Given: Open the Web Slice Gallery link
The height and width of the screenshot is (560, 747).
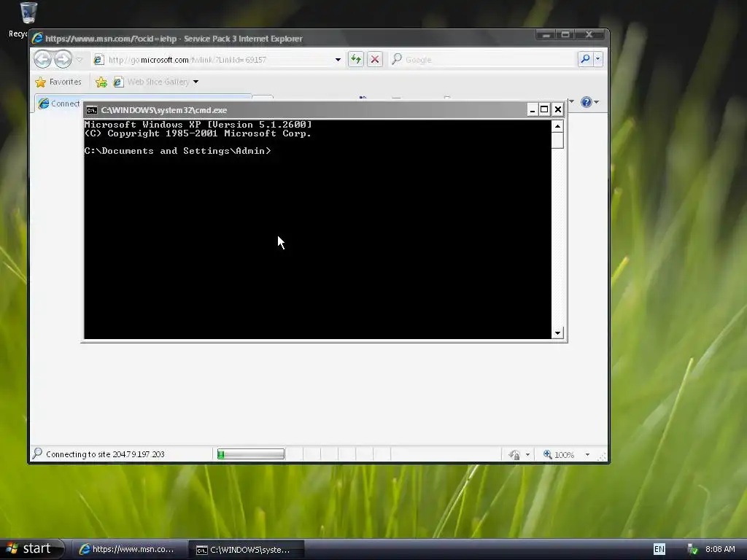Looking at the screenshot, I should (152, 82).
